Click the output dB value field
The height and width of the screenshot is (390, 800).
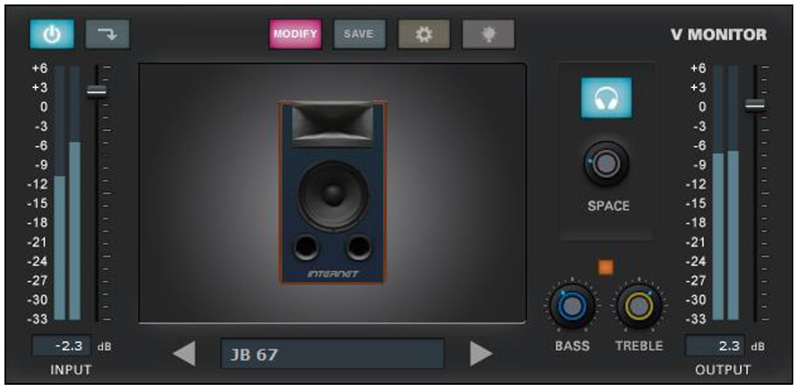(x=715, y=346)
